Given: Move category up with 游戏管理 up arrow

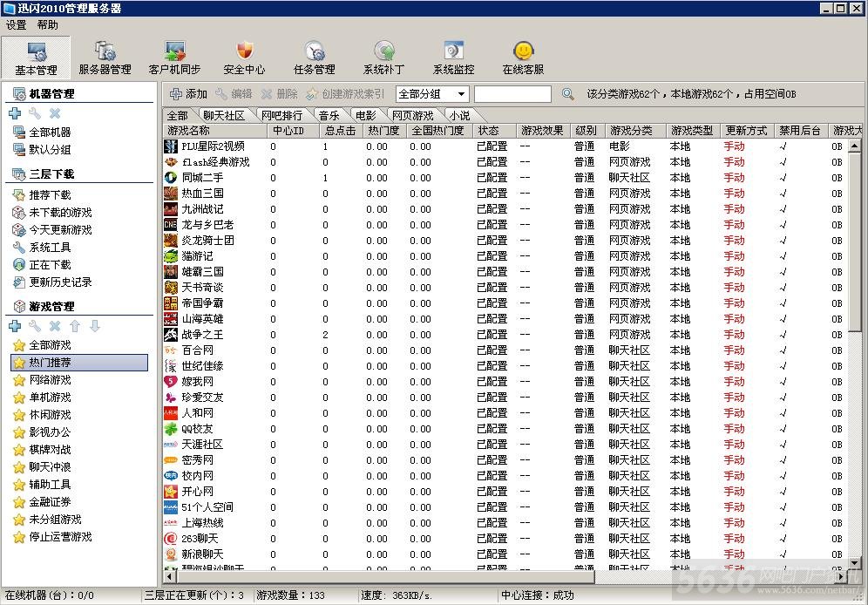Looking at the screenshot, I should (75, 326).
